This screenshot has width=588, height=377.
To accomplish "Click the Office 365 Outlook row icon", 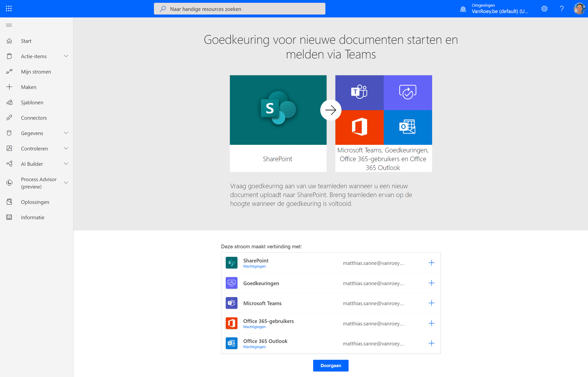I will pos(232,343).
